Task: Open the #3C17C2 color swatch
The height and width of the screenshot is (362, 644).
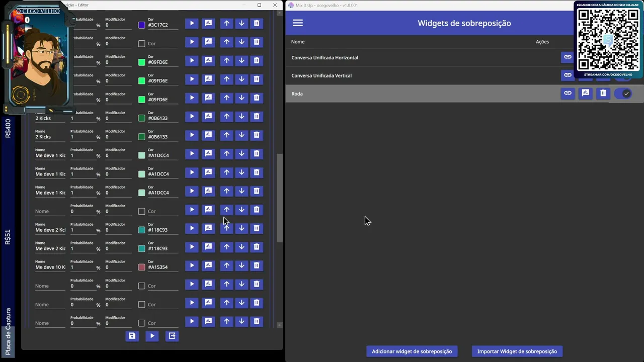Action: click(141, 25)
